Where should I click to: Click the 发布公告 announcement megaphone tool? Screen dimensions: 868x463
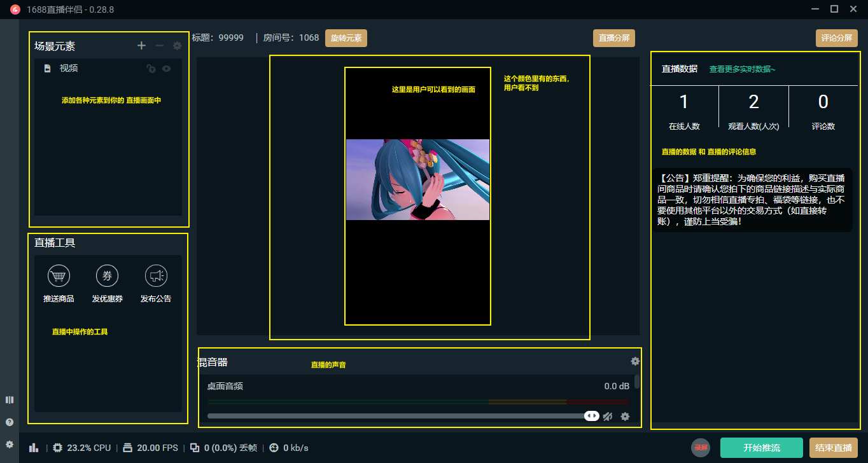coord(157,276)
